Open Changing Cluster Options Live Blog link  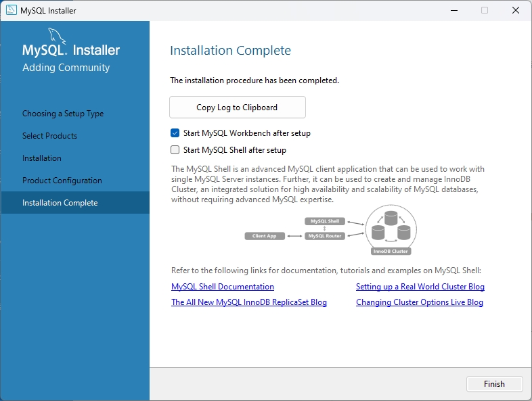pyautogui.click(x=420, y=302)
